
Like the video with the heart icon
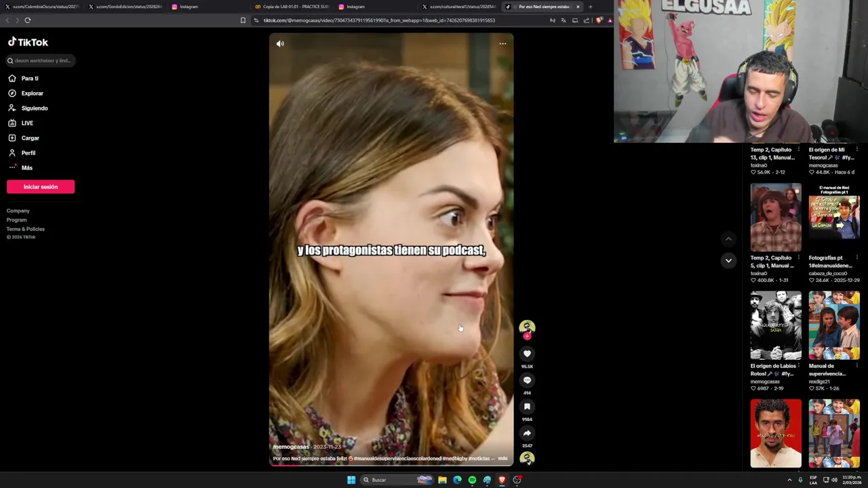click(x=527, y=354)
